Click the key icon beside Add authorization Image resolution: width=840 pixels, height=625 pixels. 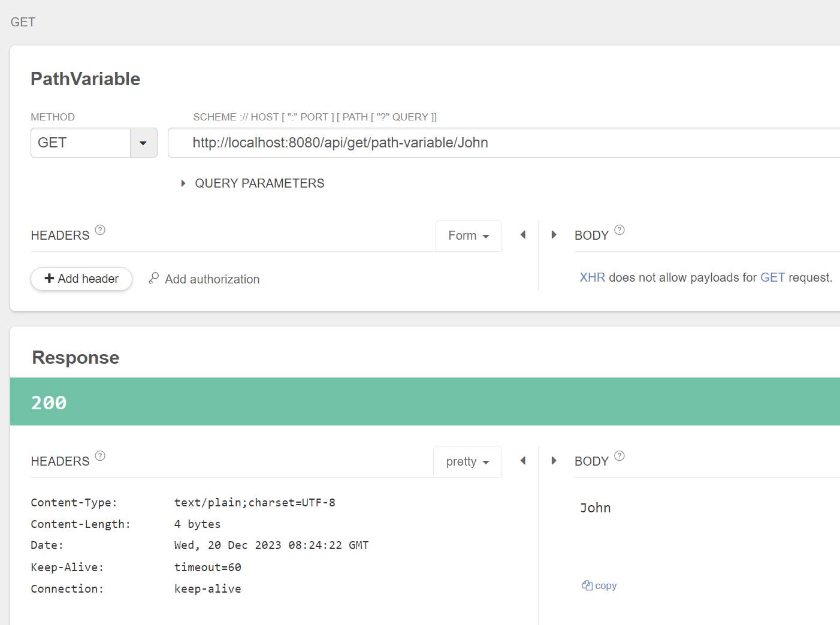point(153,279)
